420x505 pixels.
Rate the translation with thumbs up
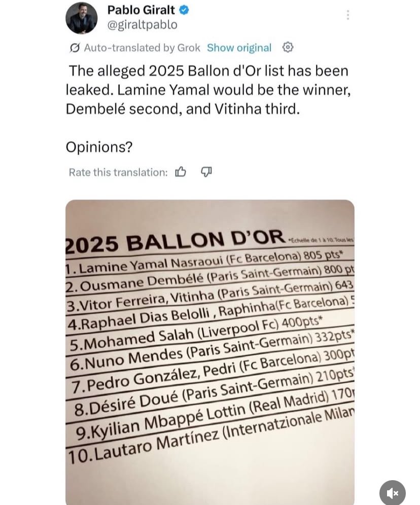pyautogui.click(x=181, y=172)
